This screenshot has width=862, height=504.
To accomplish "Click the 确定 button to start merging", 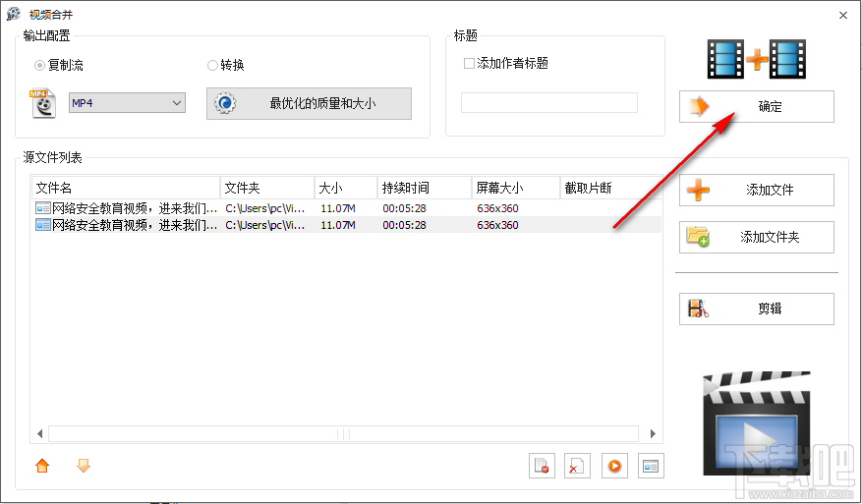I will tap(757, 107).
